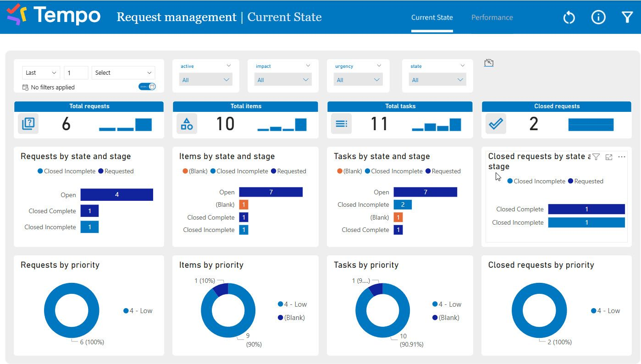The image size is (641, 364).
Task: Open the urgency All dropdown
Action: pyautogui.click(x=359, y=80)
